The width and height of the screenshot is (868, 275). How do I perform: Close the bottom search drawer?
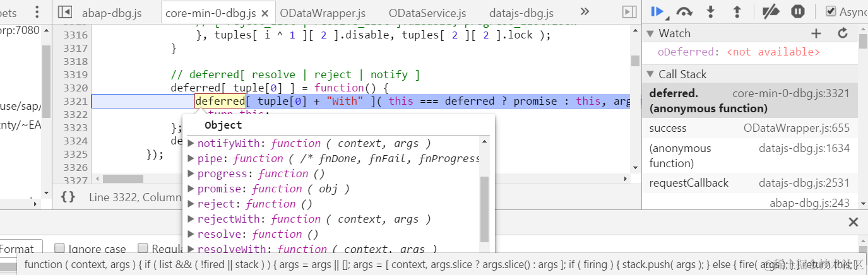tap(853, 222)
